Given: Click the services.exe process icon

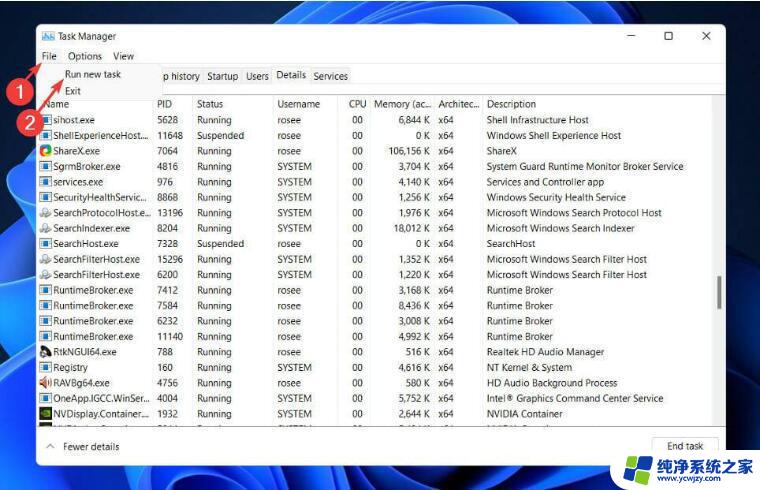Looking at the screenshot, I should click(46, 182).
